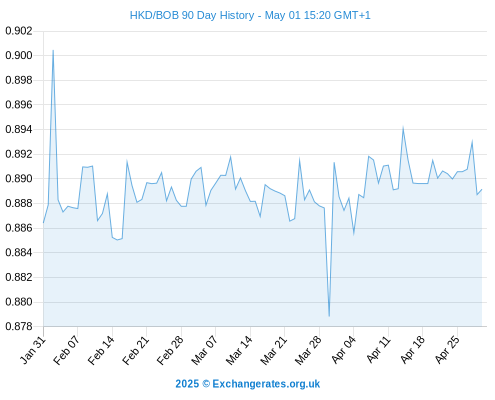Select the Feb 14 x-axis date label
Screen dimensions: 495x400
click(x=101, y=350)
